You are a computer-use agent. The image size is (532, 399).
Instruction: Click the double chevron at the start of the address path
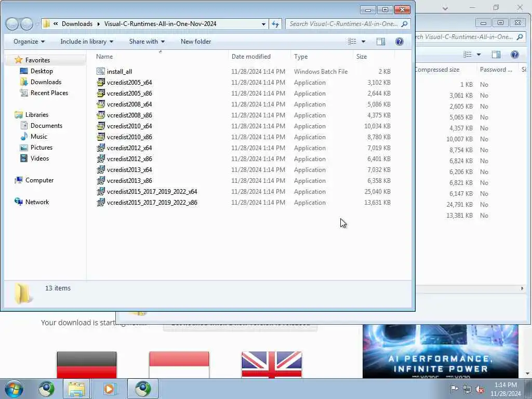click(56, 24)
